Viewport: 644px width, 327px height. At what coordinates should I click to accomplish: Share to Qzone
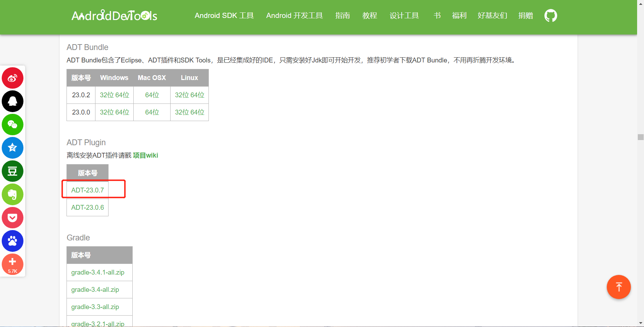point(12,148)
